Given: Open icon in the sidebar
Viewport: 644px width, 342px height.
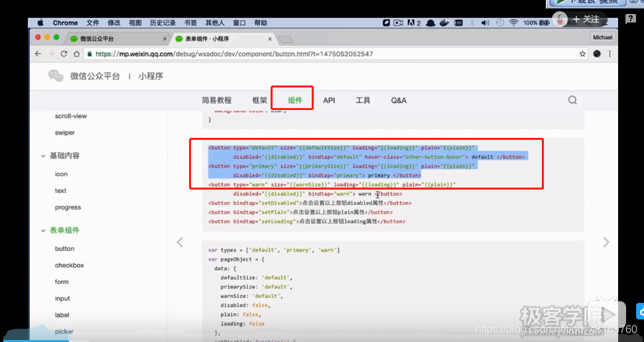Looking at the screenshot, I should click(61, 174).
